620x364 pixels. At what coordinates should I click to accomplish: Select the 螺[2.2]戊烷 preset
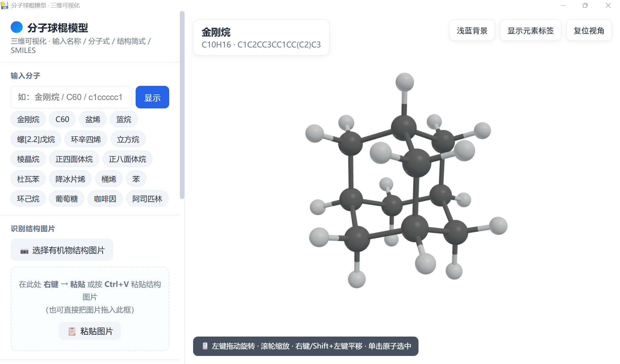(x=36, y=139)
